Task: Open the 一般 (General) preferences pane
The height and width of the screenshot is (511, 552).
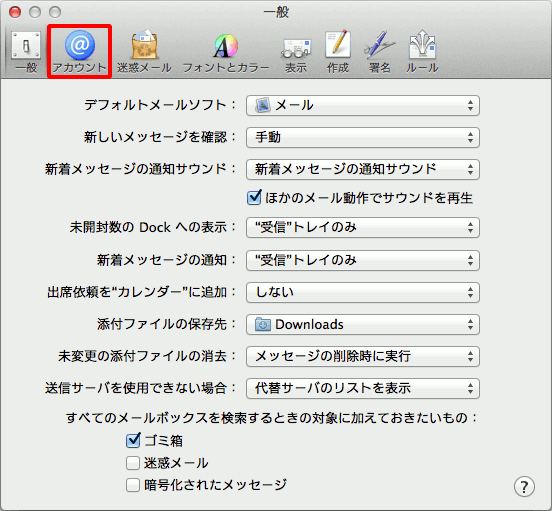Action: coord(26,51)
